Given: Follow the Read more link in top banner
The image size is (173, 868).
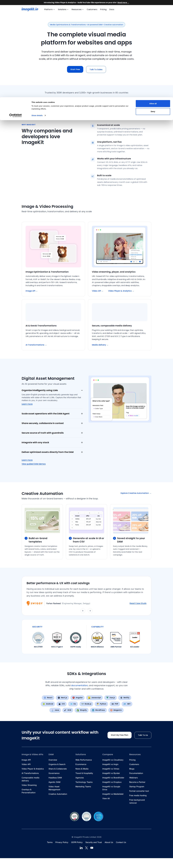Looking at the screenshot, I should [x=123, y=2].
